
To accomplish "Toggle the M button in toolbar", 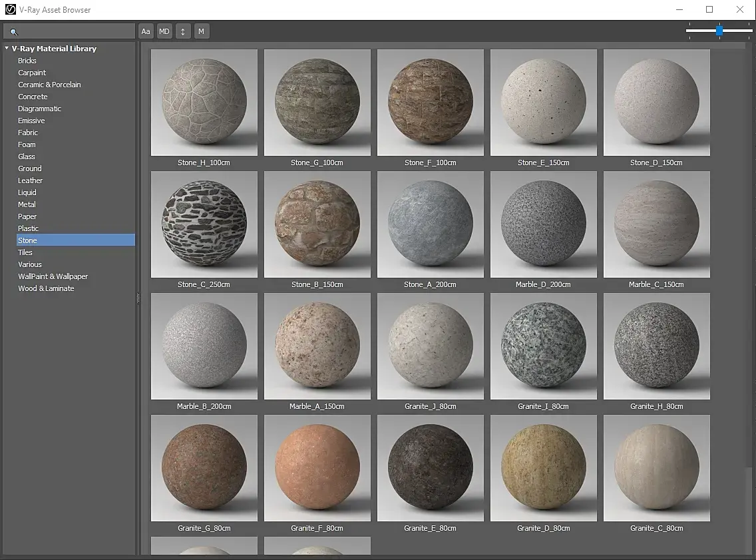I will [x=201, y=31].
